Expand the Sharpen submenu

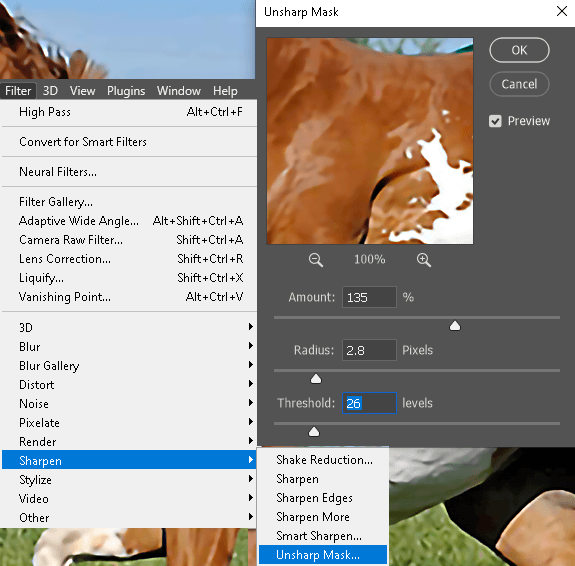[129, 460]
